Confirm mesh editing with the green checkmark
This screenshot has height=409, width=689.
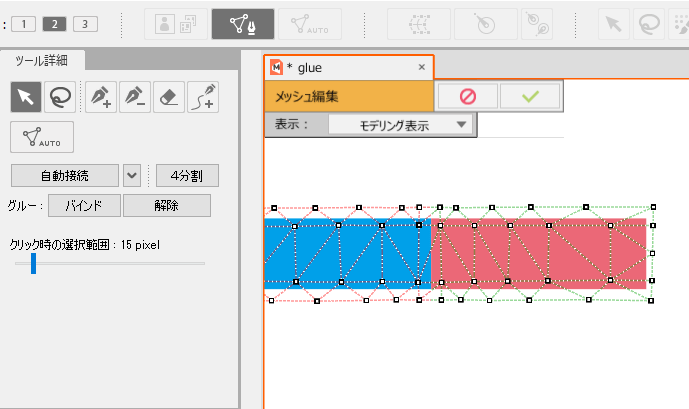(530, 96)
